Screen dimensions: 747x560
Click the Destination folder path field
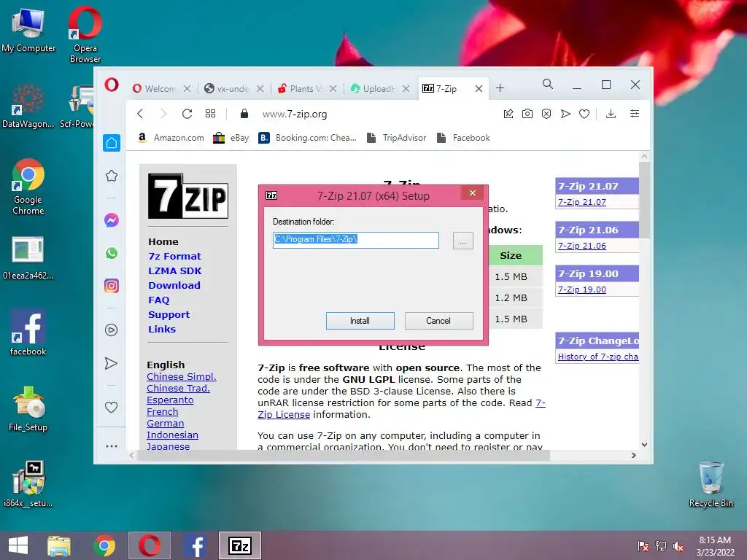(355, 239)
